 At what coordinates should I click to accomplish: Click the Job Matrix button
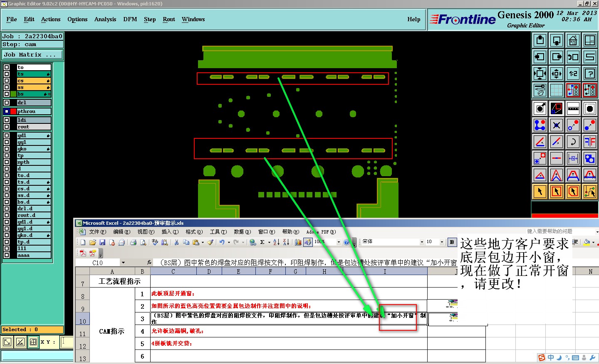click(x=32, y=54)
